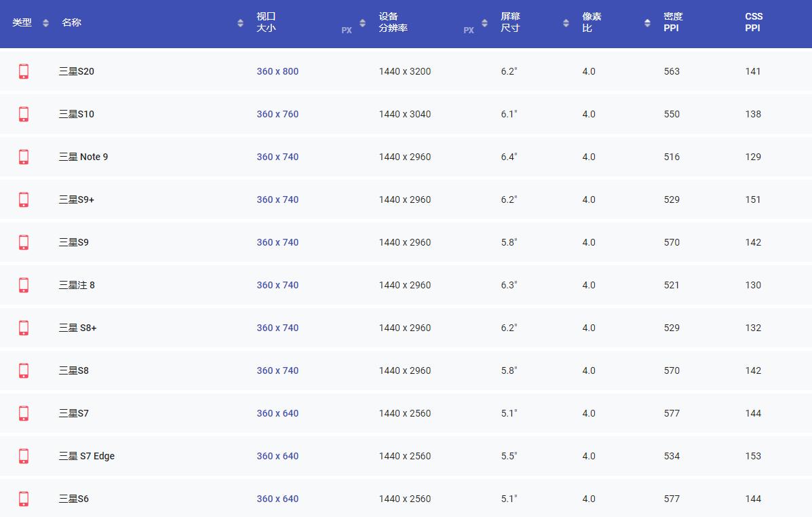Click the 360 x 640 link on the 三星S7 row
Viewport: 812px width, 517px height.
pyautogui.click(x=277, y=413)
